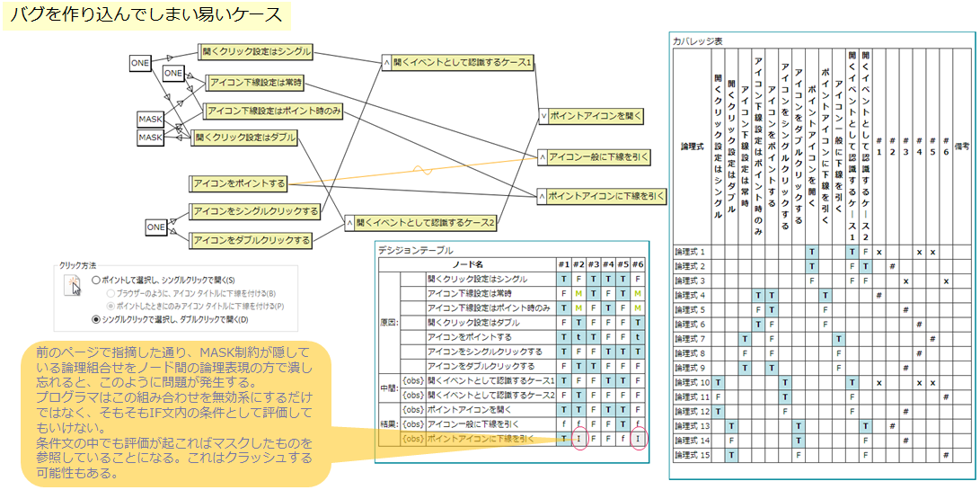Click row 論理式 10 in coverage table

click(x=824, y=381)
